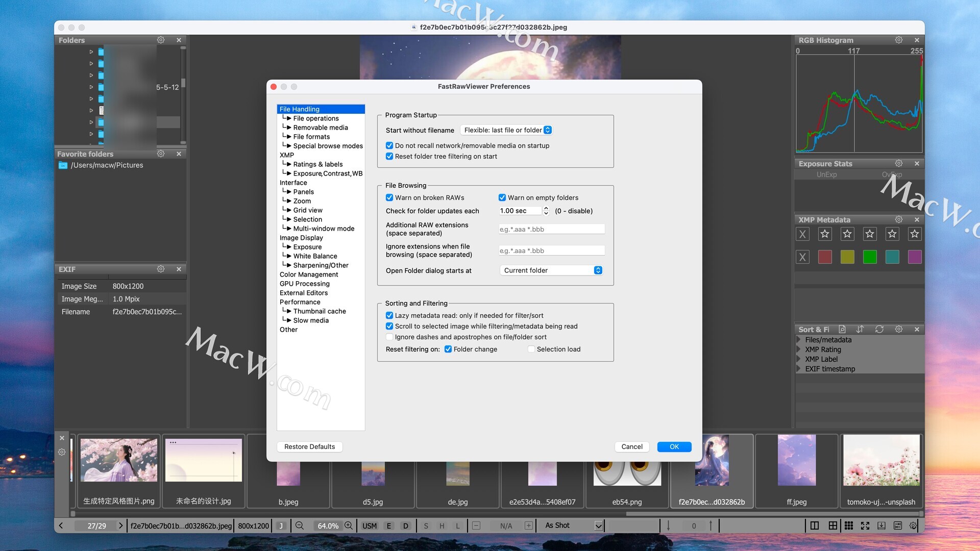Screen dimensions: 980x551
Task: Open RGB Histogram panel settings gear
Action: (x=899, y=40)
